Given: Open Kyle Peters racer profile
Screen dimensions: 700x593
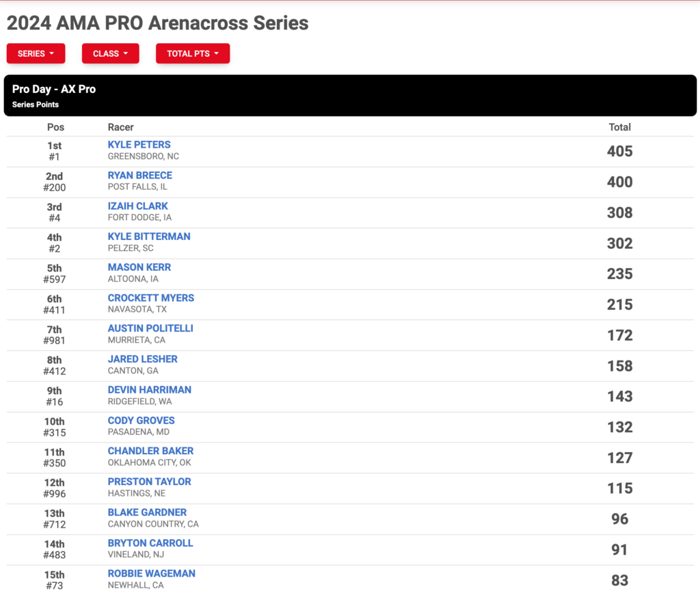Looking at the screenshot, I should pyautogui.click(x=139, y=145).
